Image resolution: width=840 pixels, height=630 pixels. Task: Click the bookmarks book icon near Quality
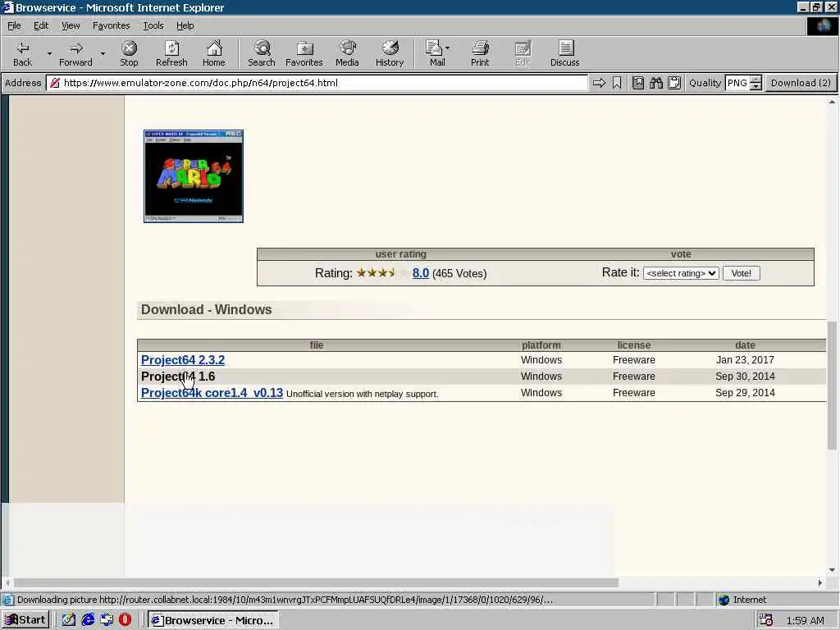point(638,83)
